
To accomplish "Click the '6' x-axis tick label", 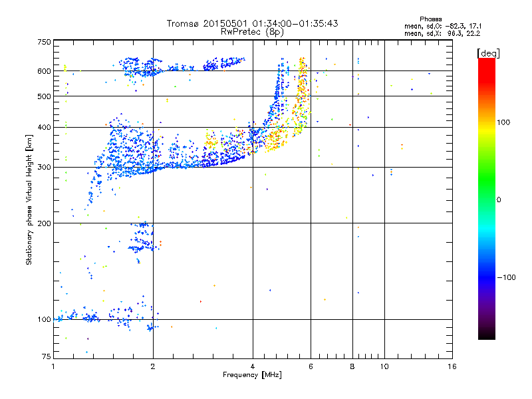I will tap(311, 366).
